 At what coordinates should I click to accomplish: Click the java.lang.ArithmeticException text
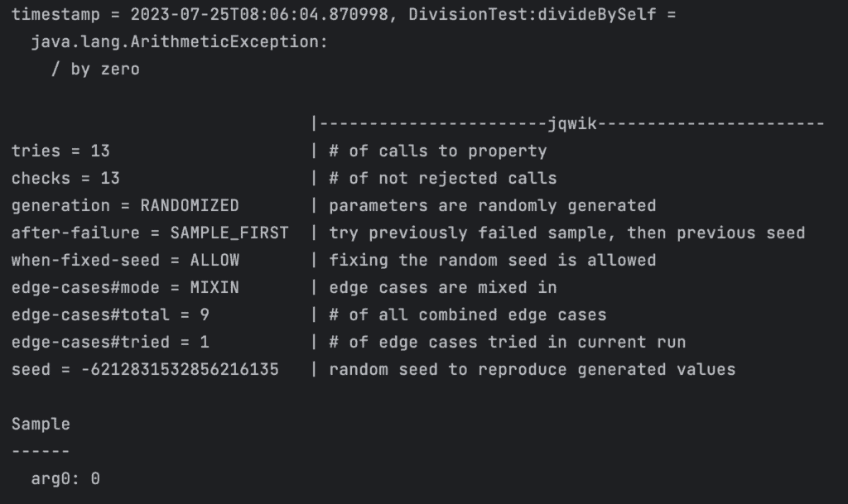coord(179,42)
